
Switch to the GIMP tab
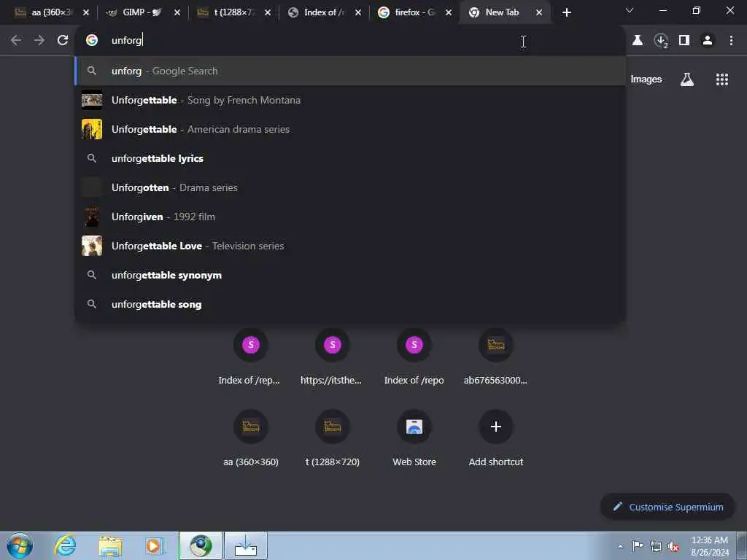(x=142, y=12)
